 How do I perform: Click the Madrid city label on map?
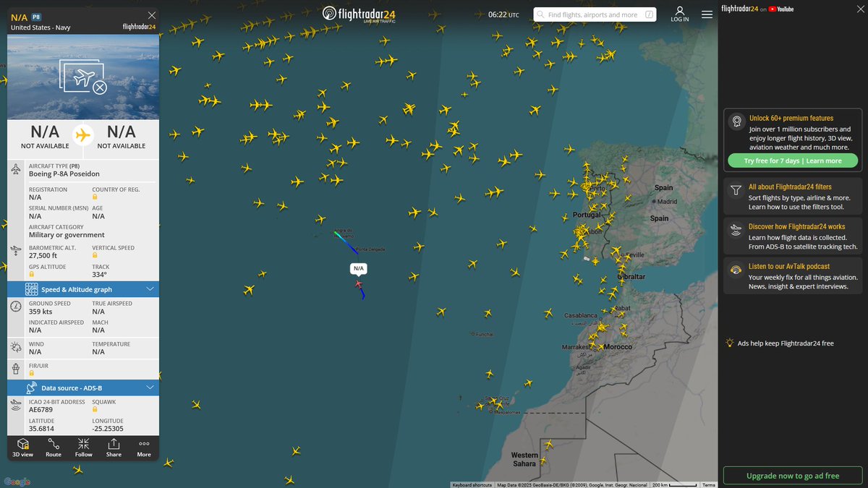tap(668, 202)
